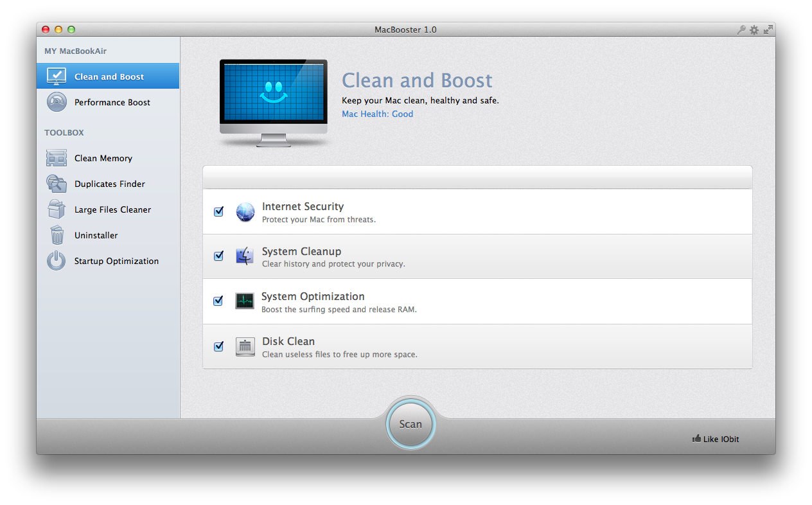Click the text 'Keep your Mac clean, healthy and safe.'

point(420,100)
